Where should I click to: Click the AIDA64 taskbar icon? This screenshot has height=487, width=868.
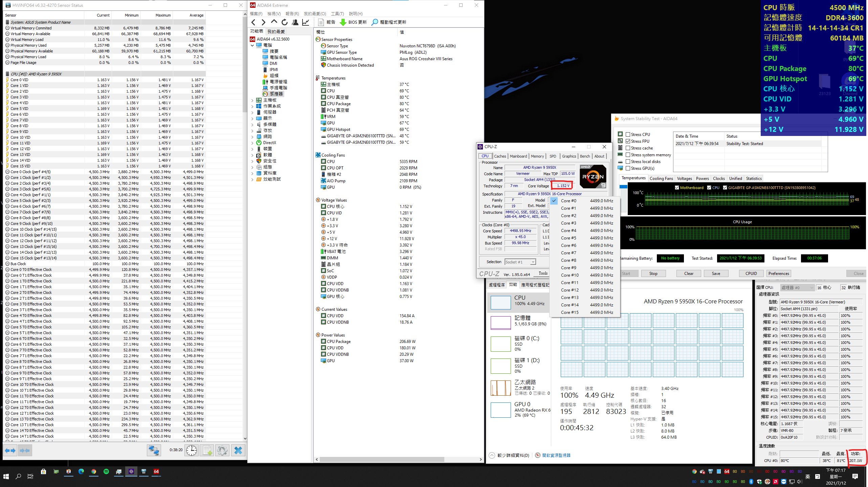pos(156,471)
